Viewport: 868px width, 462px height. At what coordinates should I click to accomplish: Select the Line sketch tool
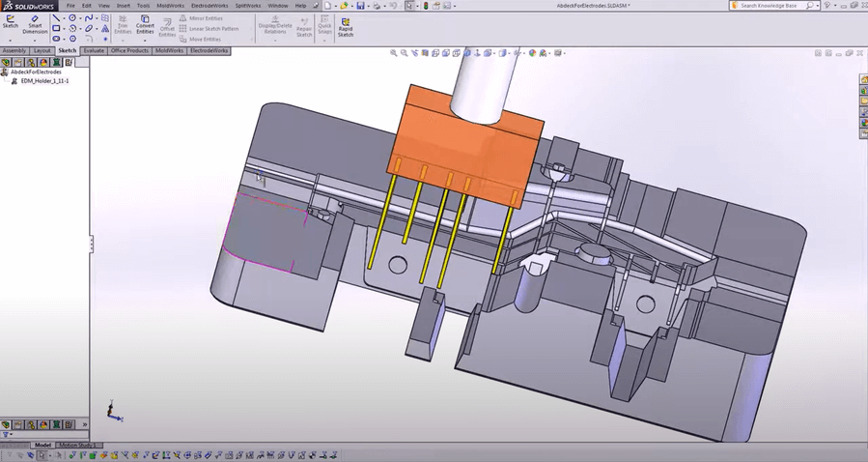(56, 17)
